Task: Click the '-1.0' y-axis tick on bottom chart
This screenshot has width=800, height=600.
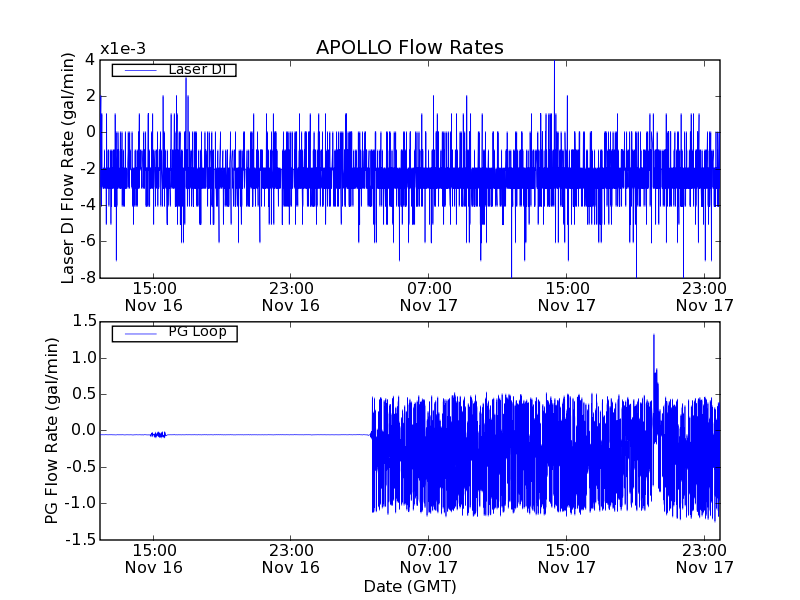Action: click(x=81, y=503)
